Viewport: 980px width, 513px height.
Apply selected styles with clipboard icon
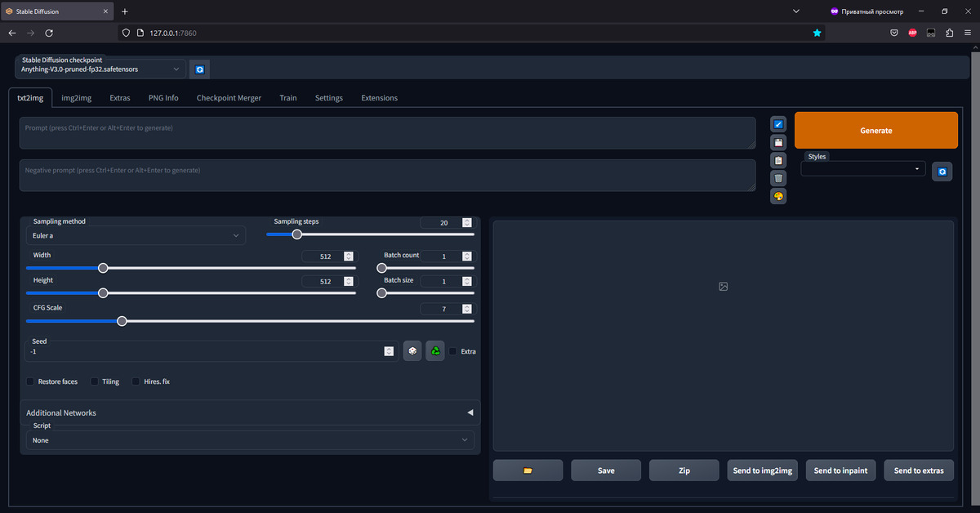click(x=778, y=160)
